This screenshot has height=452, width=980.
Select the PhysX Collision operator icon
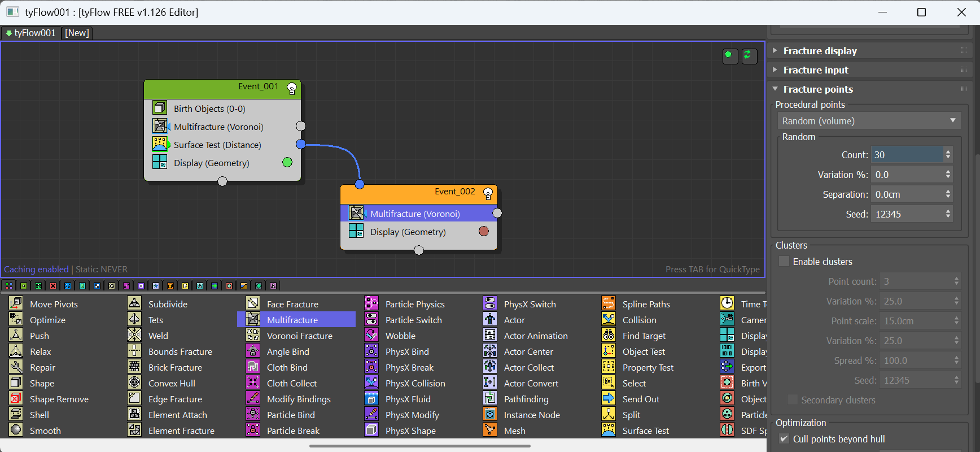[371, 383]
